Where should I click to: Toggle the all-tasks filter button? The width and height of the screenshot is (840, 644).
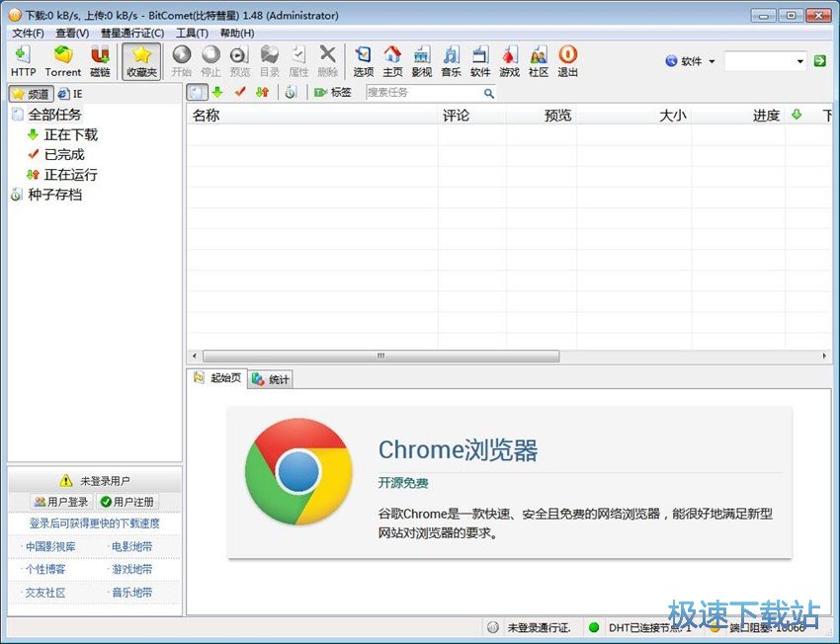(197, 93)
